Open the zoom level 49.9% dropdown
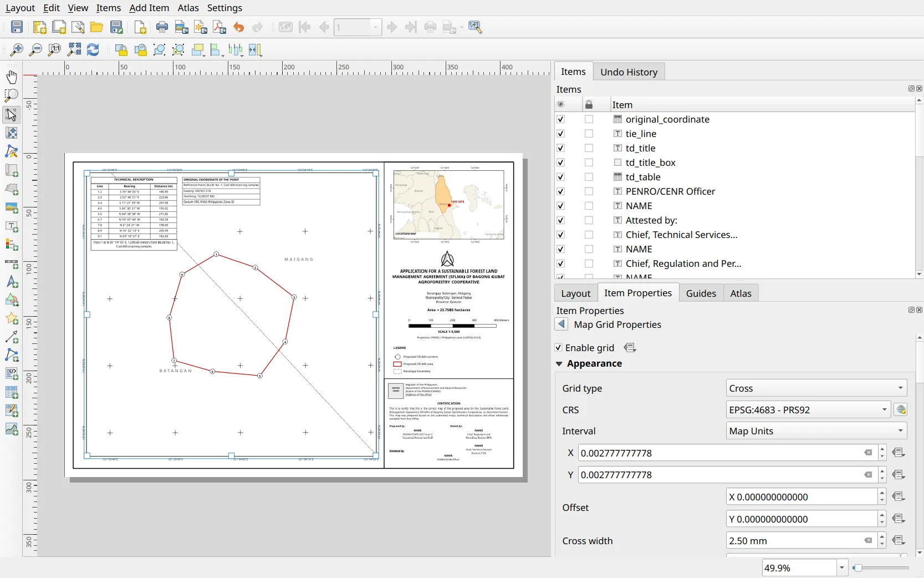This screenshot has width=924, height=578. [x=842, y=567]
